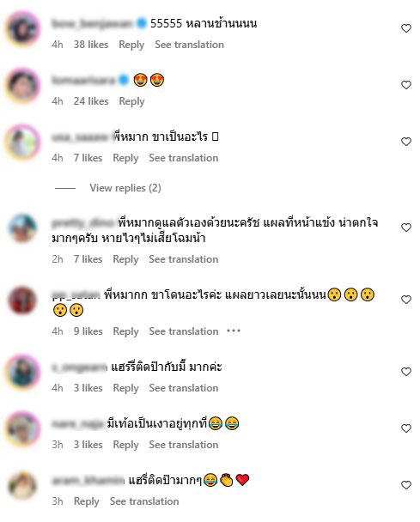Image resolution: width=420 pixels, height=522 pixels.
Task: Like the comment with two laughing emojis
Action: click(x=406, y=428)
